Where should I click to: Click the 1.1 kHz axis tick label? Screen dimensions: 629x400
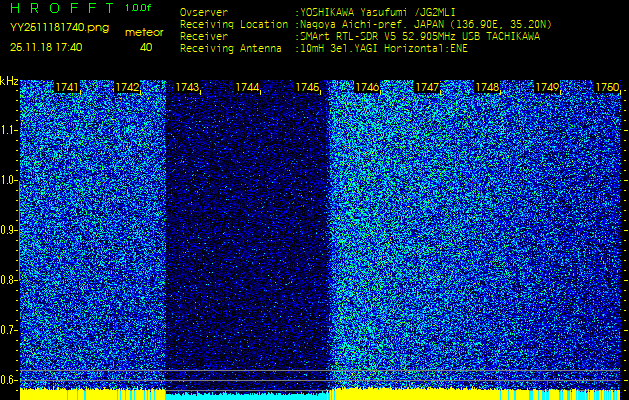click(x=9, y=130)
